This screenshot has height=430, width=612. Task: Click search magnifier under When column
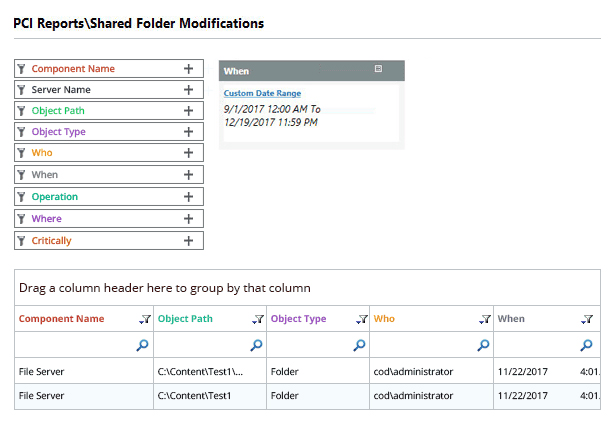tap(587, 345)
